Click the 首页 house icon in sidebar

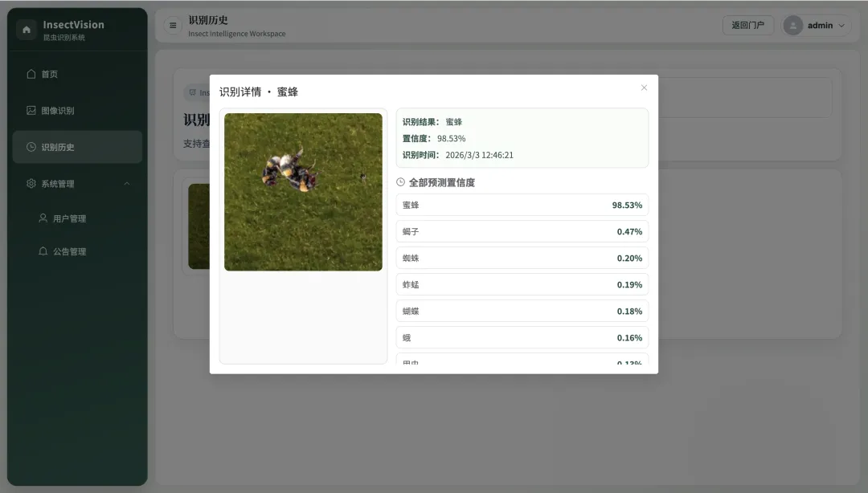pos(31,74)
